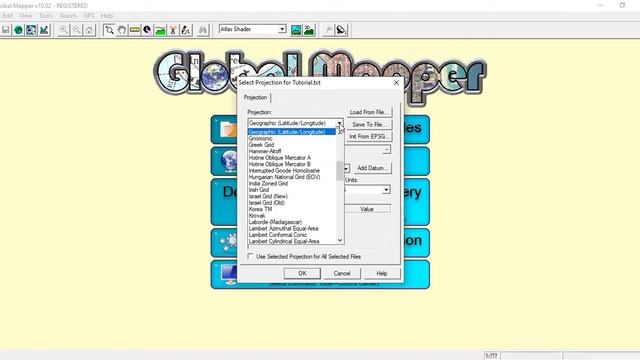Open the Help menu
This screenshot has width=640, height=360.
coord(107,16)
